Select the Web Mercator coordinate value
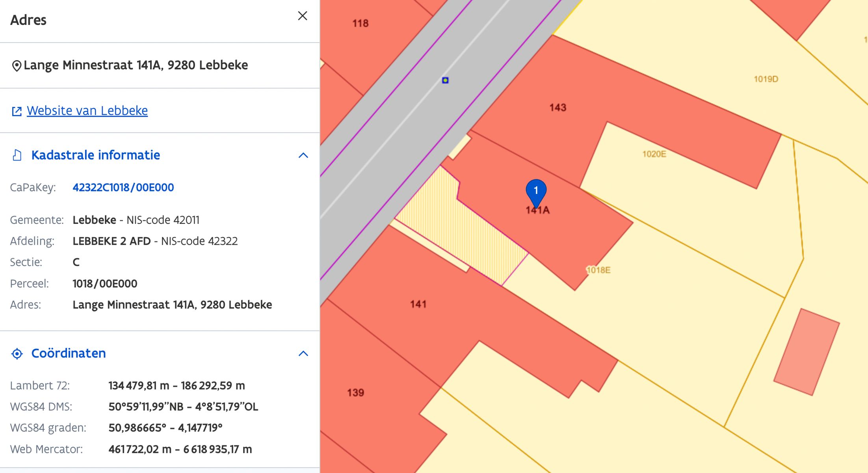Viewport: 868px width, 473px height. tap(180, 449)
